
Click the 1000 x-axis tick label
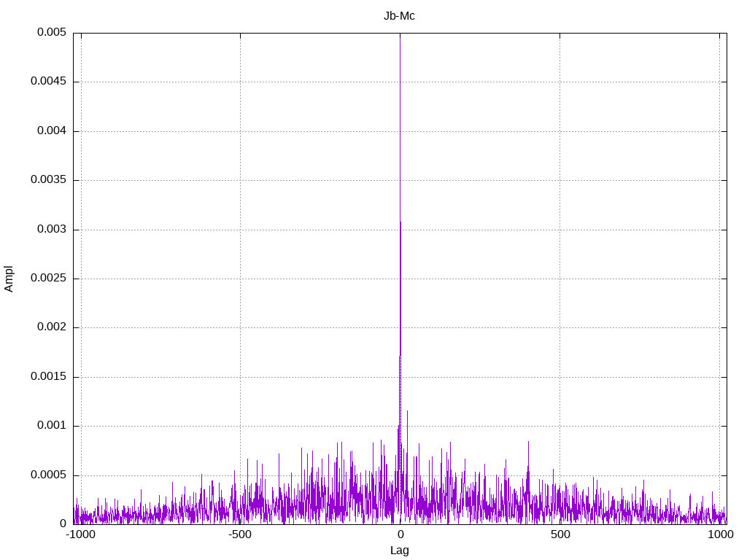tap(719, 535)
